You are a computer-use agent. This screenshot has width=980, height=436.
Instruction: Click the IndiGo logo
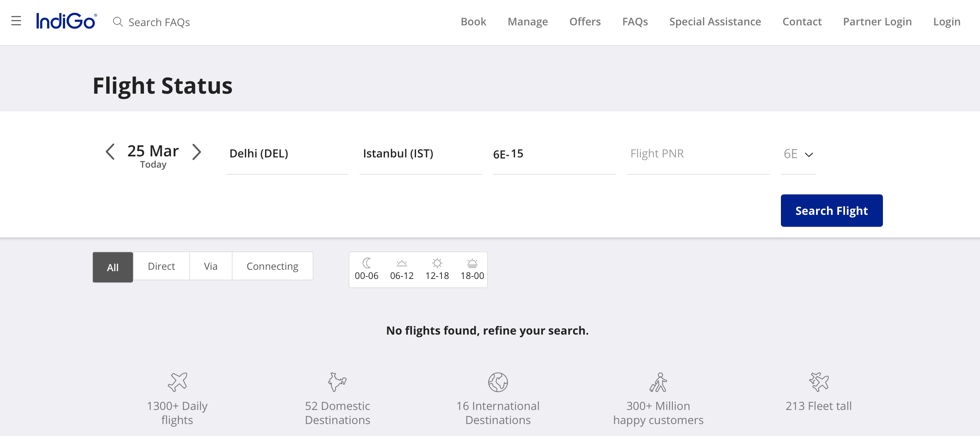[66, 21]
